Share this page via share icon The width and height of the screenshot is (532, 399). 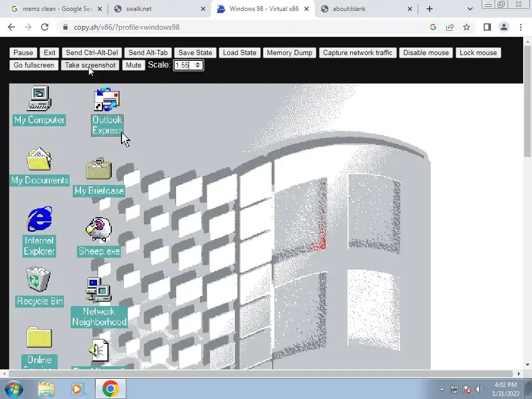coord(450,27)
